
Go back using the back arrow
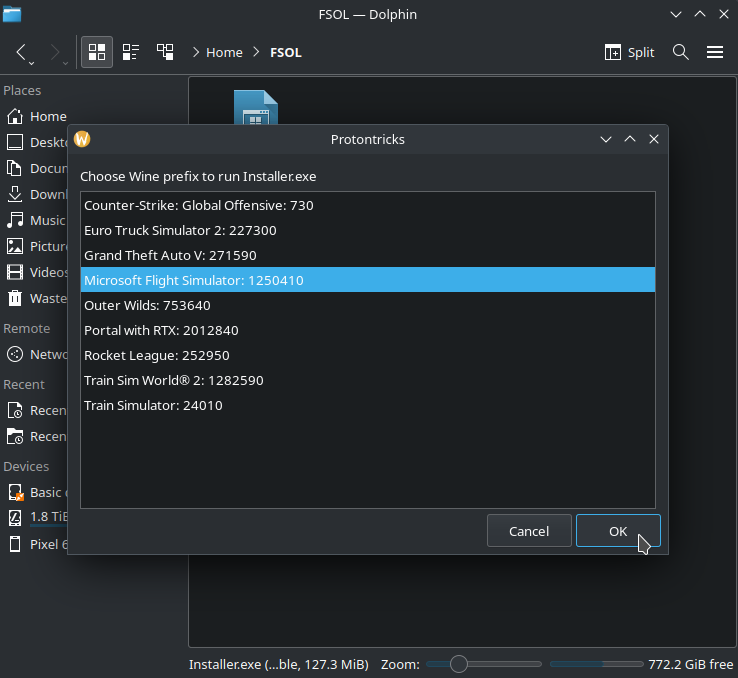(22, 51)
